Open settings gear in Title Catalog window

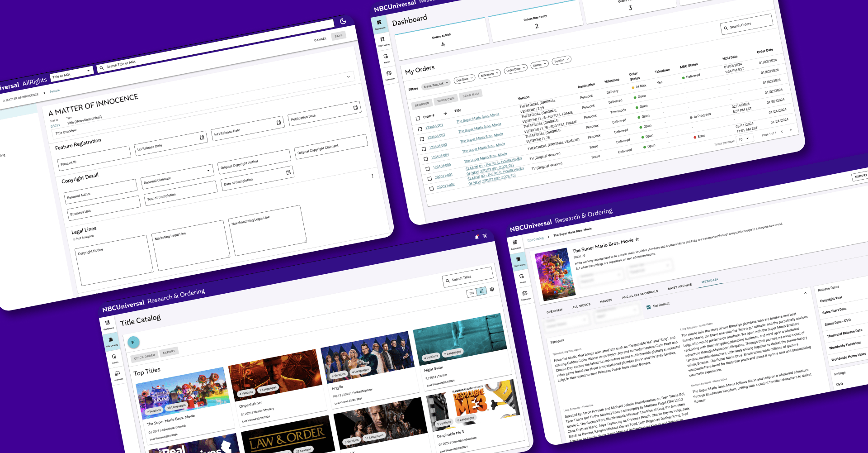[492, 289]
